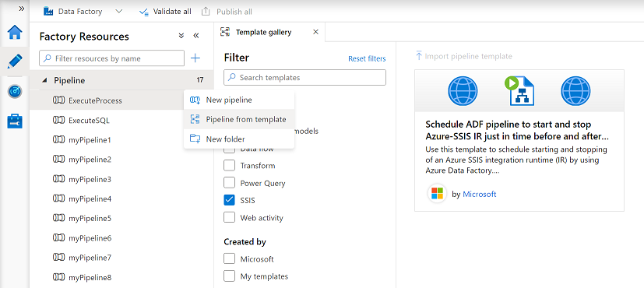Toggle the Web activity checkbox

click(x=229, y=217)
